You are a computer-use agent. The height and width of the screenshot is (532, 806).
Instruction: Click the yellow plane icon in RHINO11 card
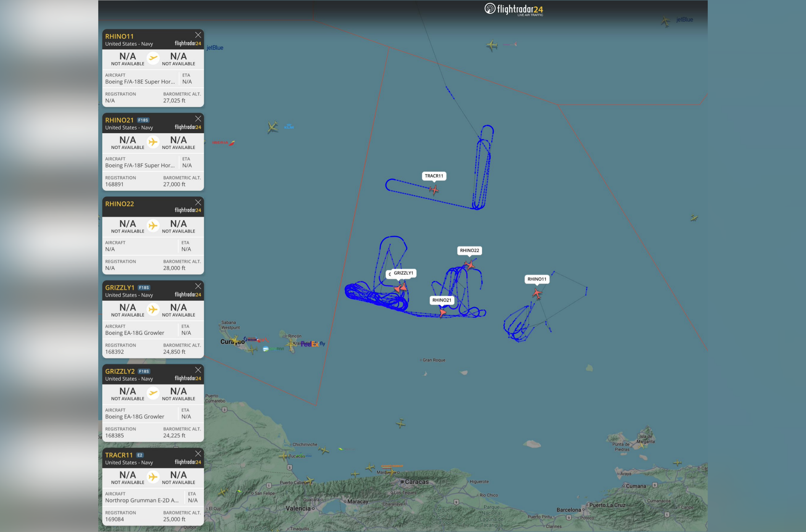click(153, 58)
